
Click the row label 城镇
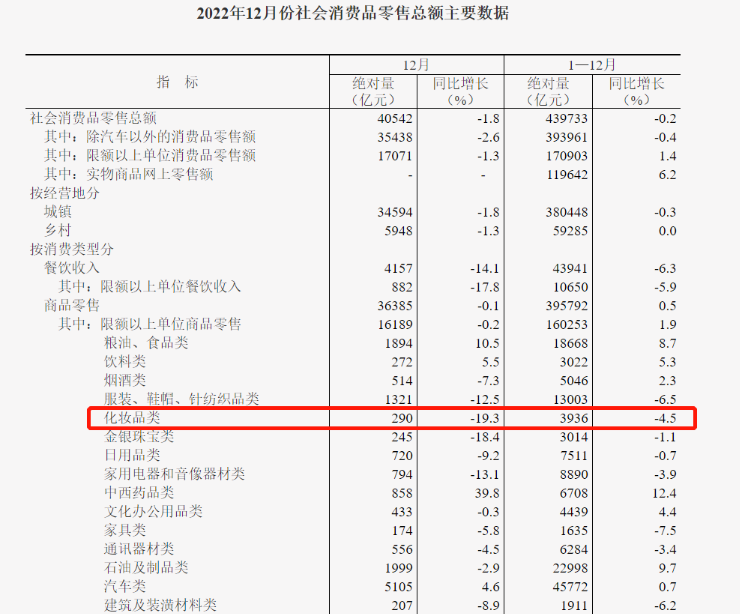[x=58, y=211]
